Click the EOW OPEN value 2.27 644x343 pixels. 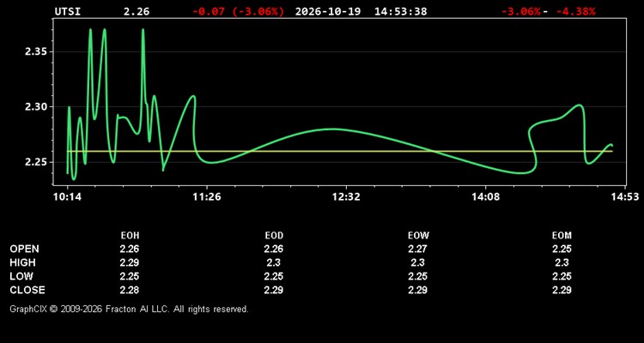417,249
